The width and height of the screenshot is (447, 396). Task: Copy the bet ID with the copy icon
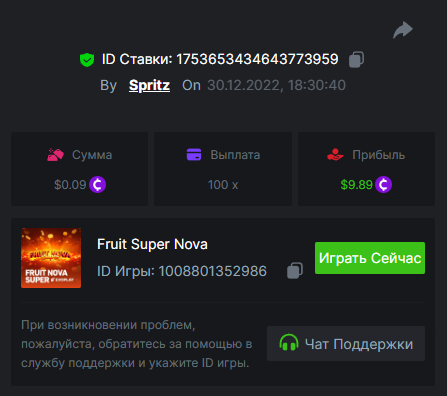[356, 60]
